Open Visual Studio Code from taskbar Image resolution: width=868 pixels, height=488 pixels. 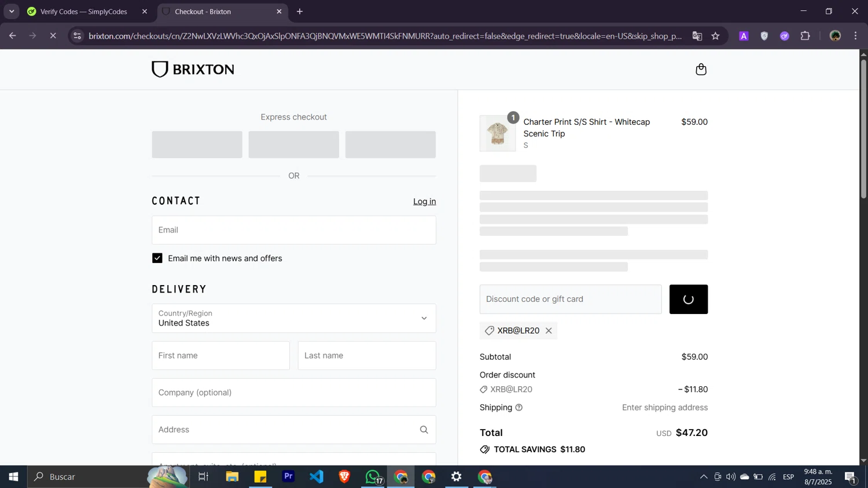[x=317, y=477]
